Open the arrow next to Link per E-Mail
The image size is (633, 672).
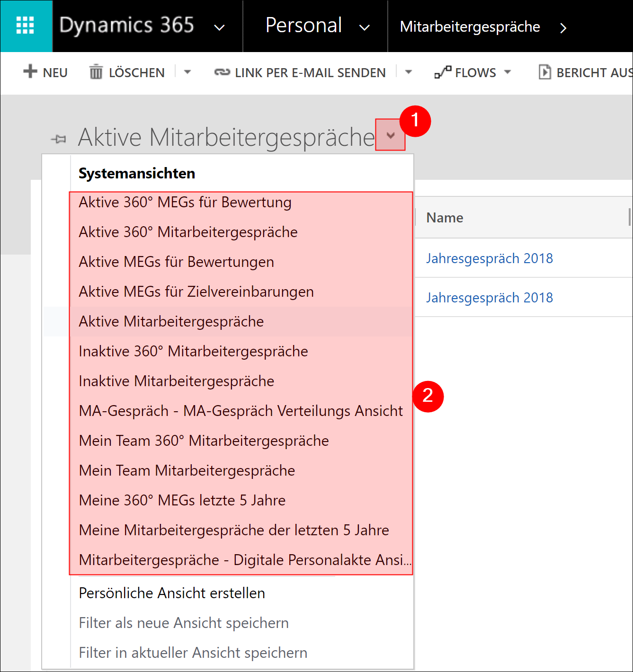pyautogui.click(x=409, y=72)
